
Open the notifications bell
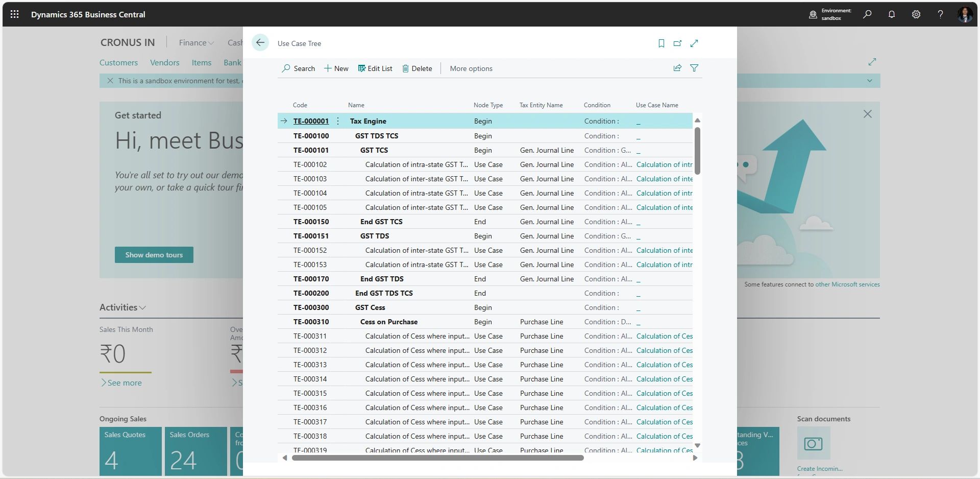tap(891, 14)
